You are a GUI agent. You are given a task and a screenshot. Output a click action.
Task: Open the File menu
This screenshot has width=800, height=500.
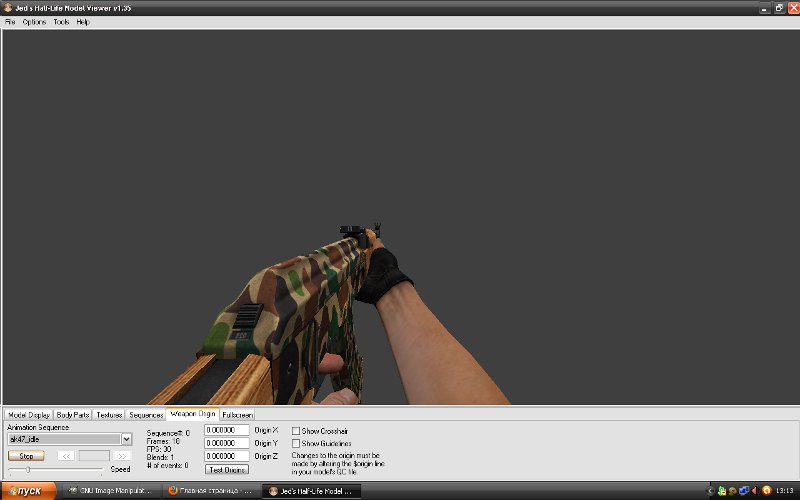point(10,22)
